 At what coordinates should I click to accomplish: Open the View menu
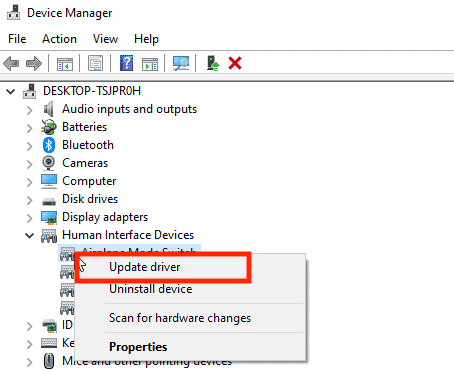point(105,39)
